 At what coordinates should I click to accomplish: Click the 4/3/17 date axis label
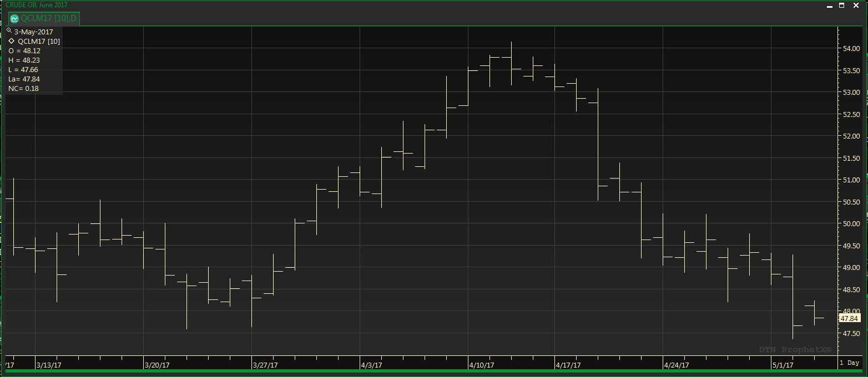371,365
